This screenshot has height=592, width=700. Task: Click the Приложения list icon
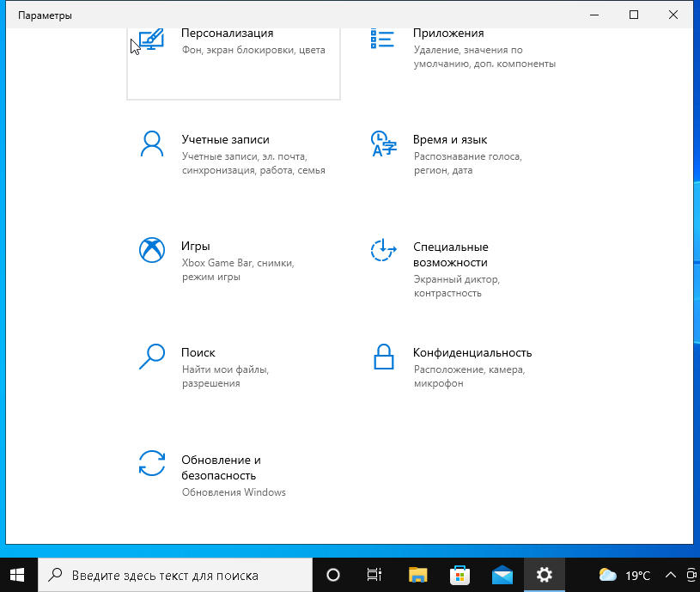point(382,39)
